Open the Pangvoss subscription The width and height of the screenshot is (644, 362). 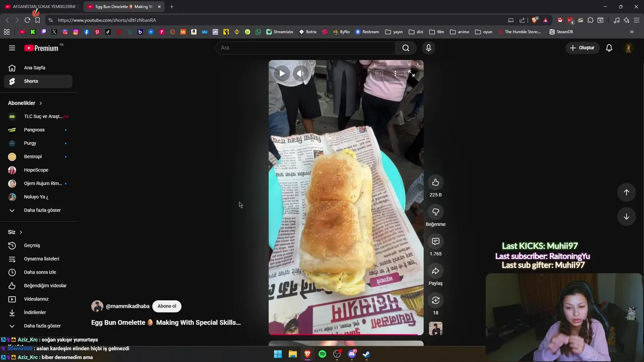[x=38, y=130]
